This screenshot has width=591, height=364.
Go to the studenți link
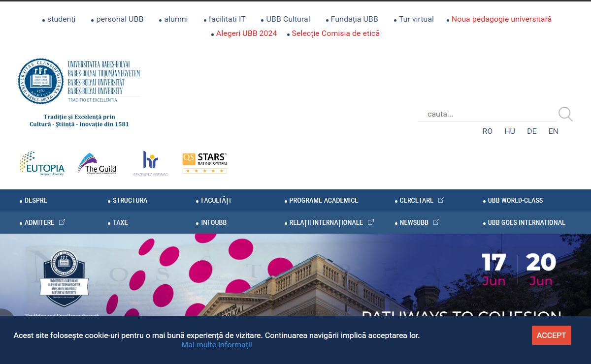[x=62, y=19]
